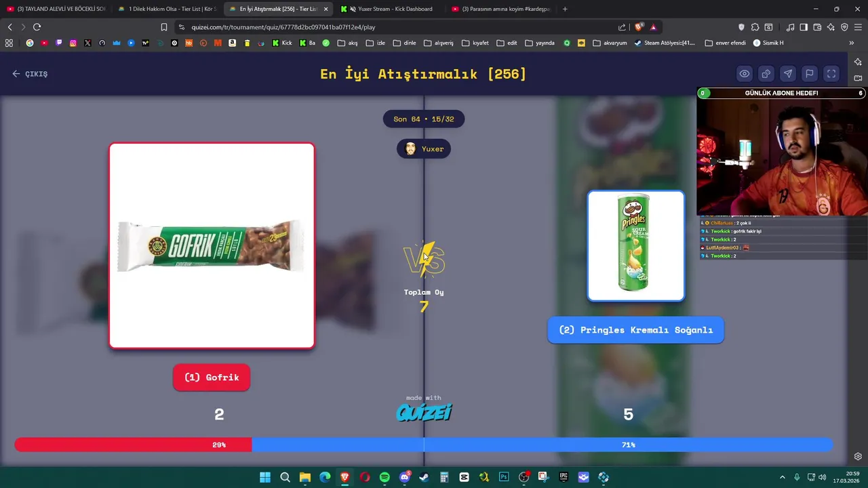Open Spotify from the taskbar
The image size is (868, 488).
pyautogui.click(x=384, y=477)
